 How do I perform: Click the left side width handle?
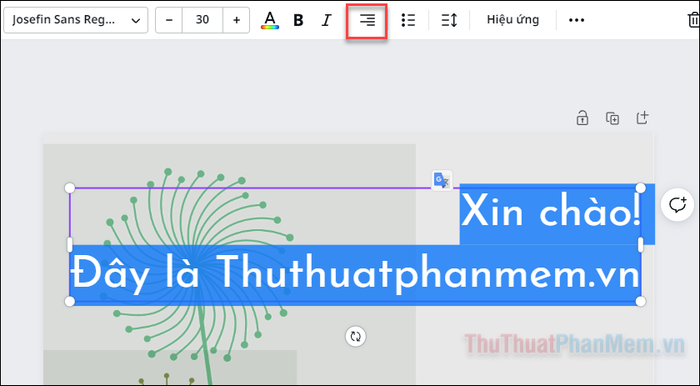point(70,245)
